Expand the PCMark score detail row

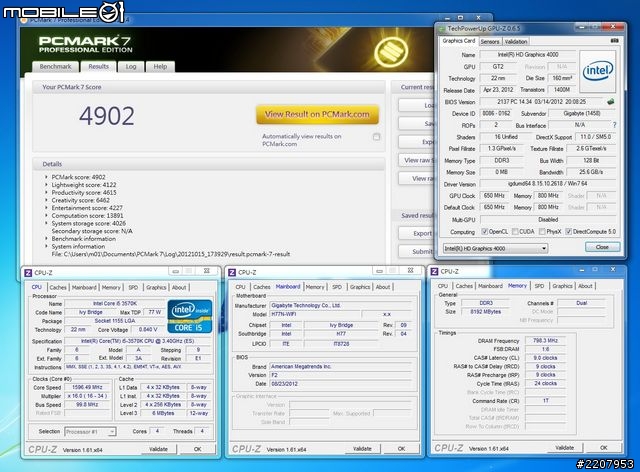(x=46, y=177)
